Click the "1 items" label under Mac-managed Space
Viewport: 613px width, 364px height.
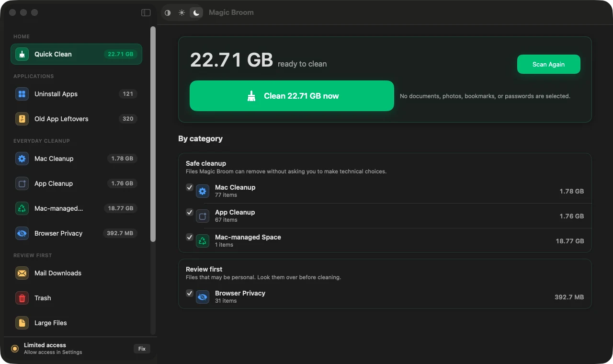pos(224,245)
